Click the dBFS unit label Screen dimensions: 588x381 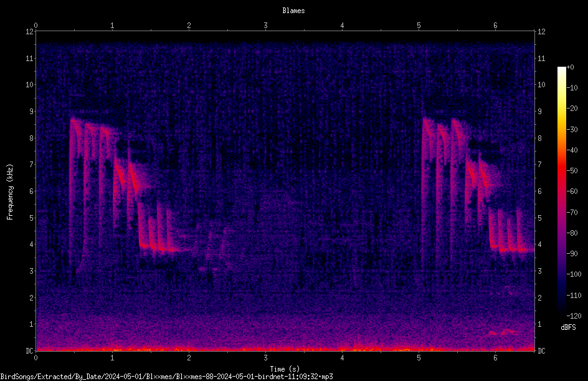[568, 327]
